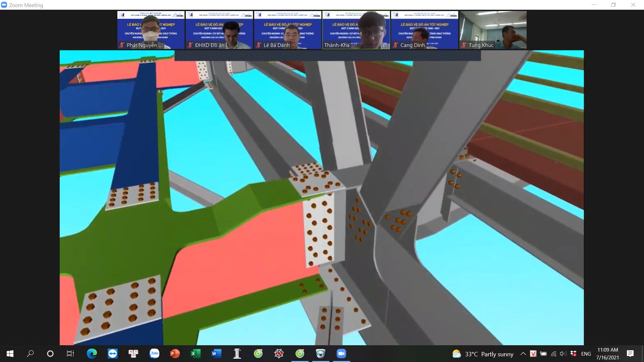Switch the ENG input language indicator
This screenshot has height=362, width=644.
click(x=586, y=354)
